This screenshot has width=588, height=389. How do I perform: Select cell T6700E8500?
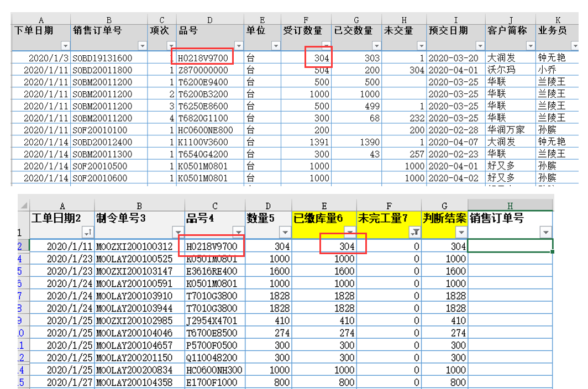(215, 333)
